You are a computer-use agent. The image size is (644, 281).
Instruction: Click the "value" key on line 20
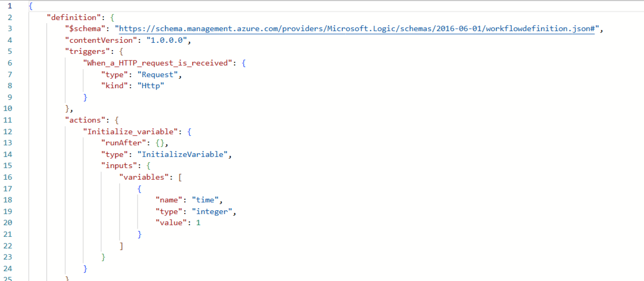pos(171,222)
